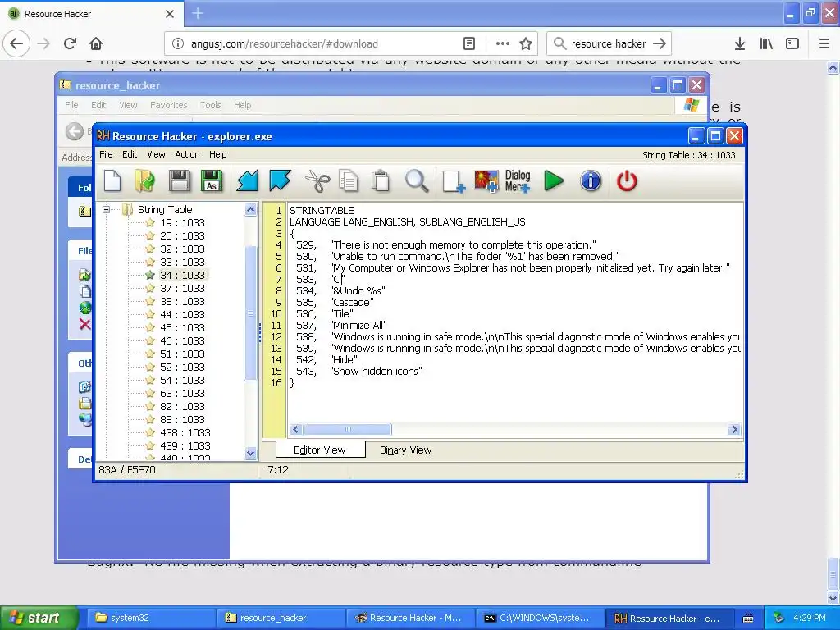Select tree item 19 : 1033

pyautogui.click(x=182, y=223)
